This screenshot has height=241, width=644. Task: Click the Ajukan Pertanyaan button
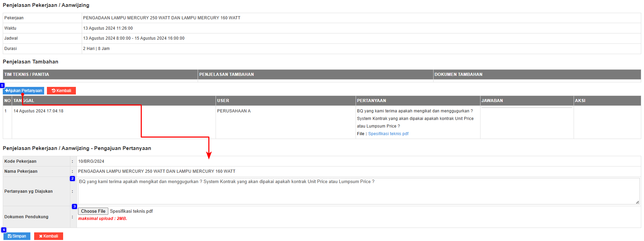pyautogui.click(x=23, y=91)
